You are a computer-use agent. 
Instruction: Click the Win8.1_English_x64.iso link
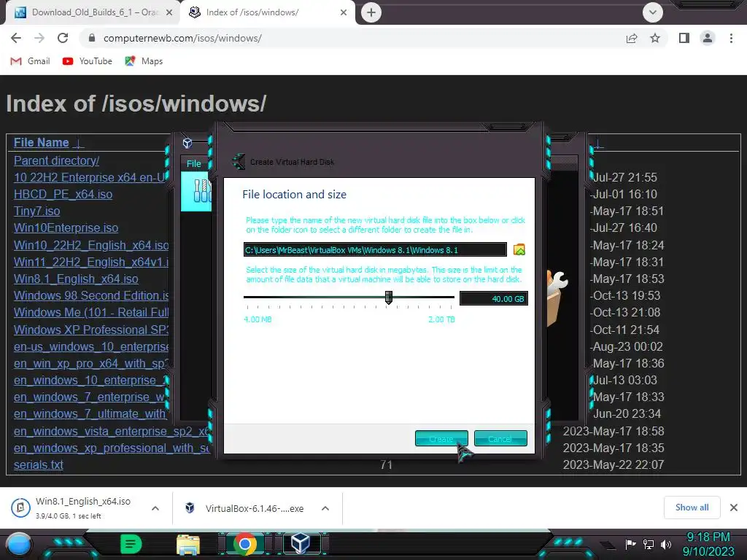click(76, 279)
